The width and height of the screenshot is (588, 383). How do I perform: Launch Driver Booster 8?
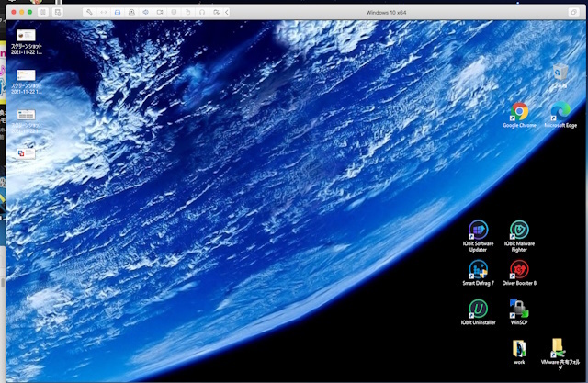point(519,273)
